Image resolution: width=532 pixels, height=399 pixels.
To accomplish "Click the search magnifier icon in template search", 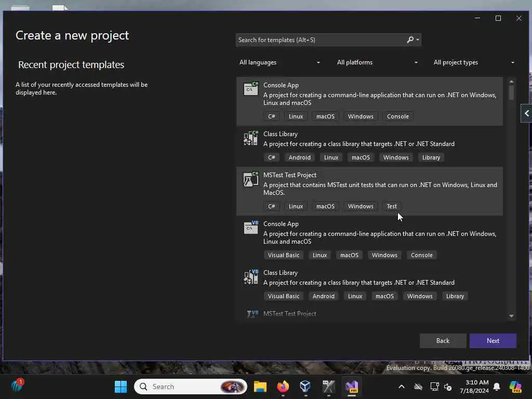I will [410, 39].
